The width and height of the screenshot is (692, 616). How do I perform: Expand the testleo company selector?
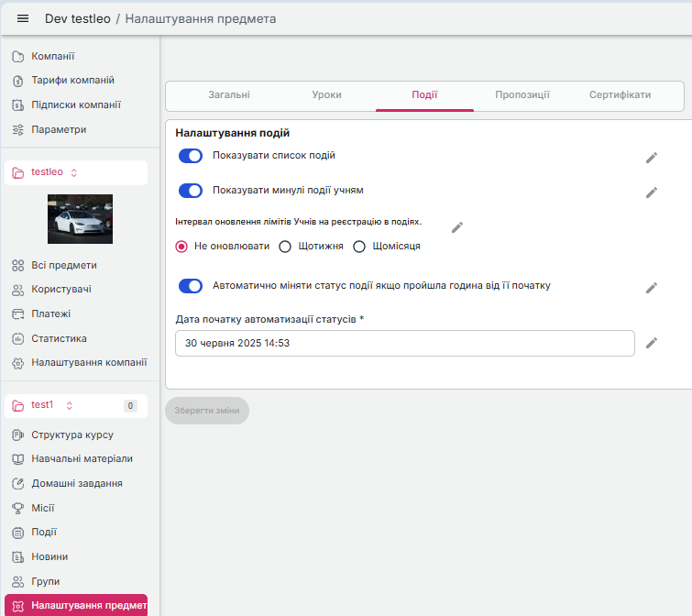(74, 172)
